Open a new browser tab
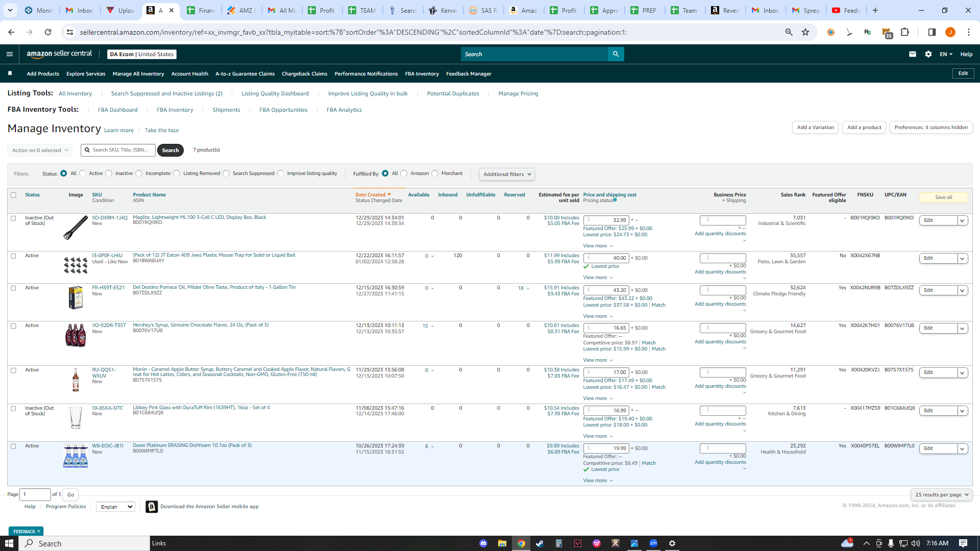980x551 pixels. point(875,10)
